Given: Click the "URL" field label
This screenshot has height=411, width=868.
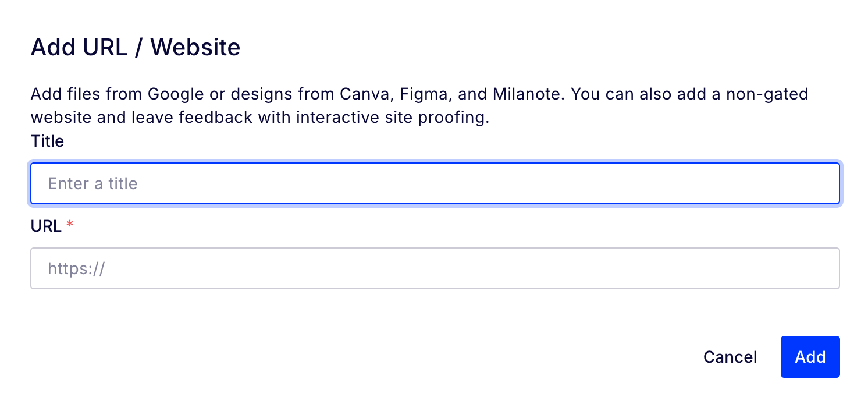Looking at the screenshot, I should tap(46, 226).
